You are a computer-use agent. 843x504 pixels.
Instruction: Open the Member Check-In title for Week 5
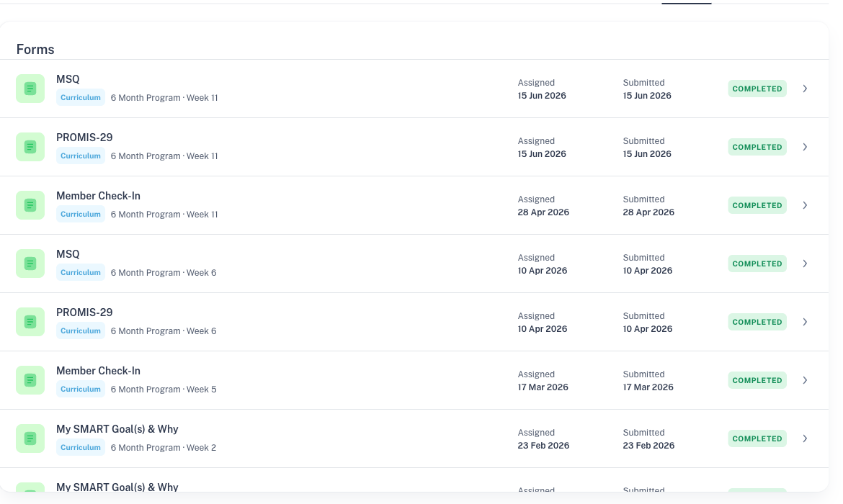[99, 371]
